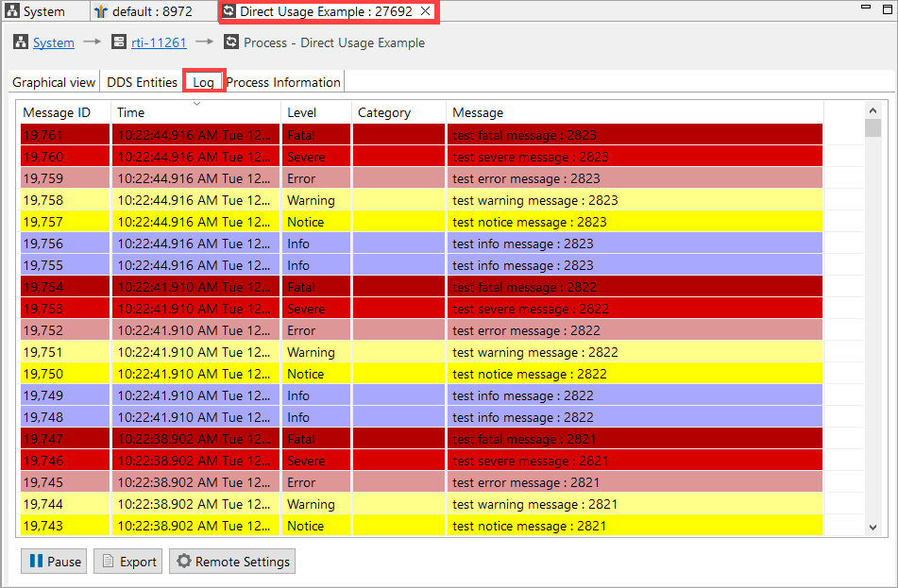Sort by the Message column header
898x588 pixels.
coord(635,113)
